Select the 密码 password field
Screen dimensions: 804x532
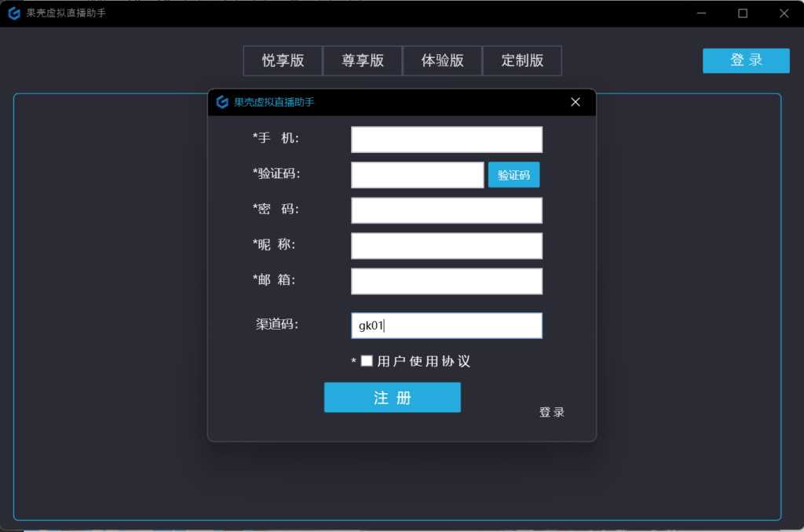446,210
